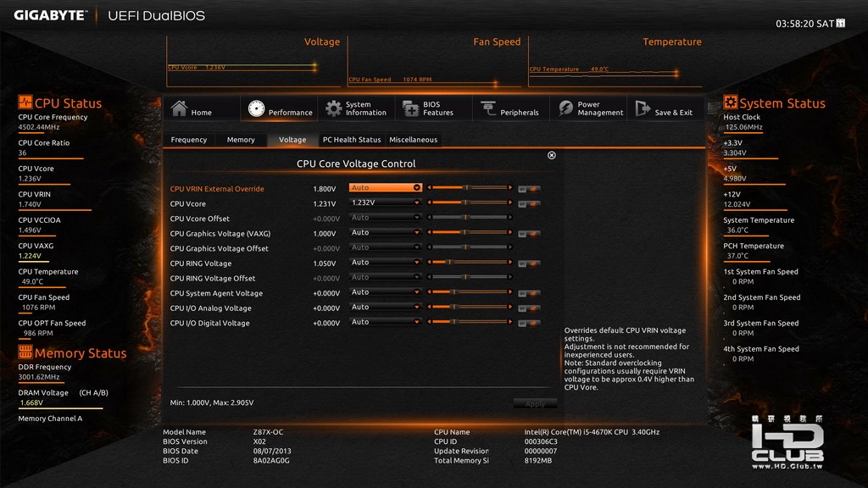Open the Home section via its house icon
This screenshot has height=488, width=868.
click(x=179, y=108)
